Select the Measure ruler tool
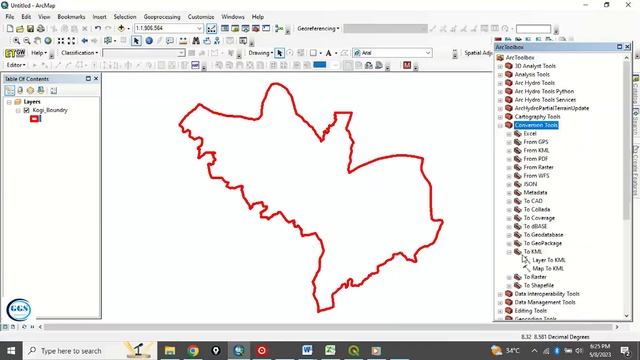Viewport: 640px width, 360px height. click(x=183, y=41)
